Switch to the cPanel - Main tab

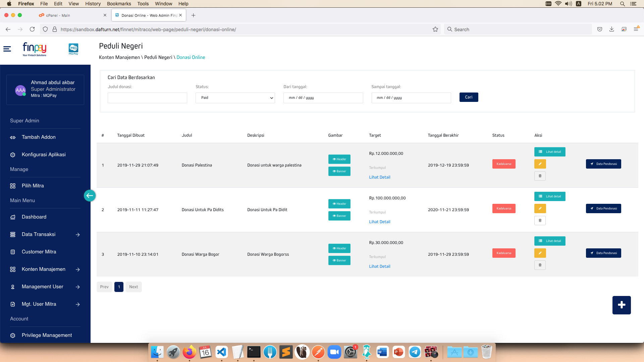pos(58,15)
